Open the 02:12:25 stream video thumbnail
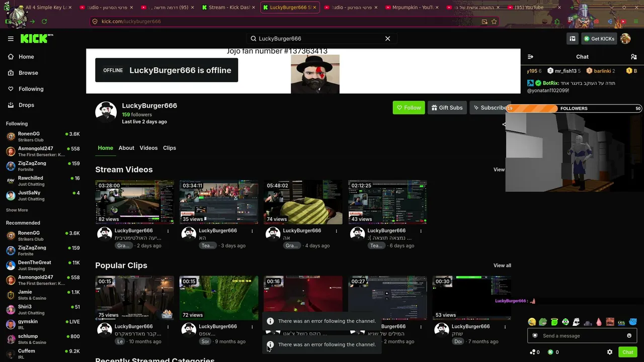This screenshot has height=362, width=644. tap(387, 202)
